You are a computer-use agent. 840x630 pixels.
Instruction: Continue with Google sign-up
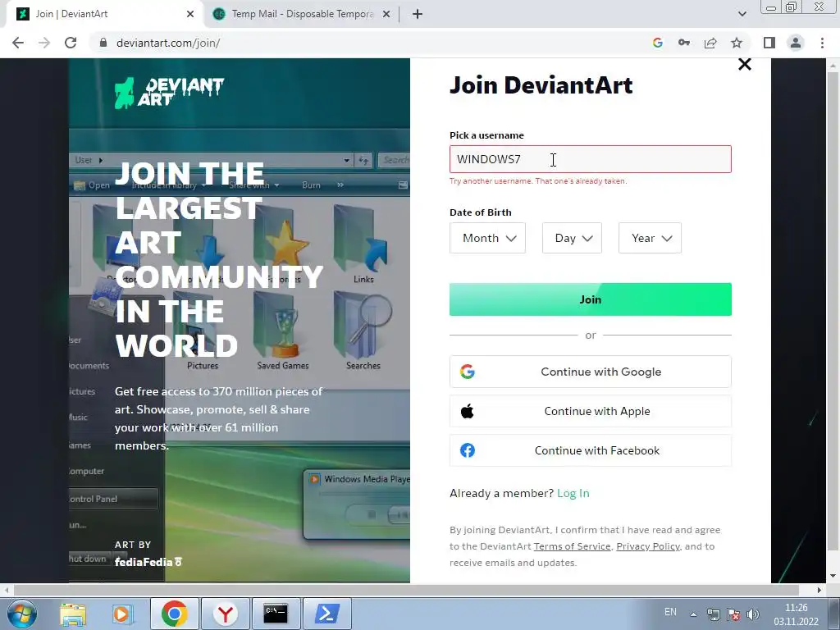(x=591, y=372)
